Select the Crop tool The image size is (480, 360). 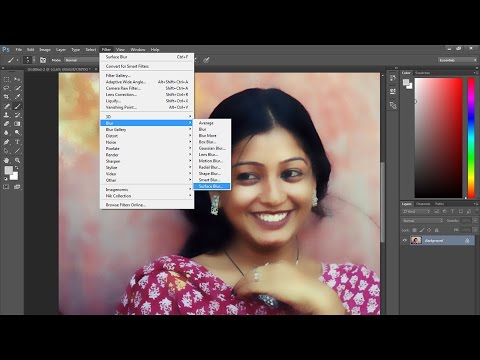click(6, 97)
